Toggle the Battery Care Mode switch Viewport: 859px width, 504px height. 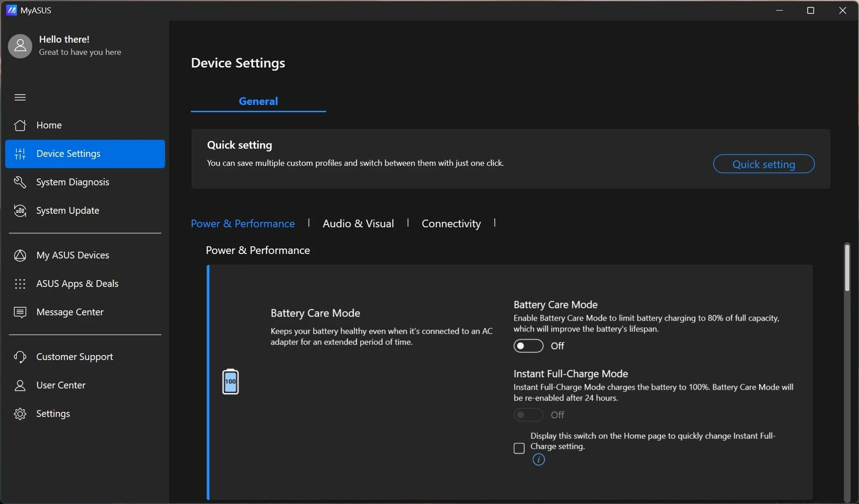[x=528, y=346]
